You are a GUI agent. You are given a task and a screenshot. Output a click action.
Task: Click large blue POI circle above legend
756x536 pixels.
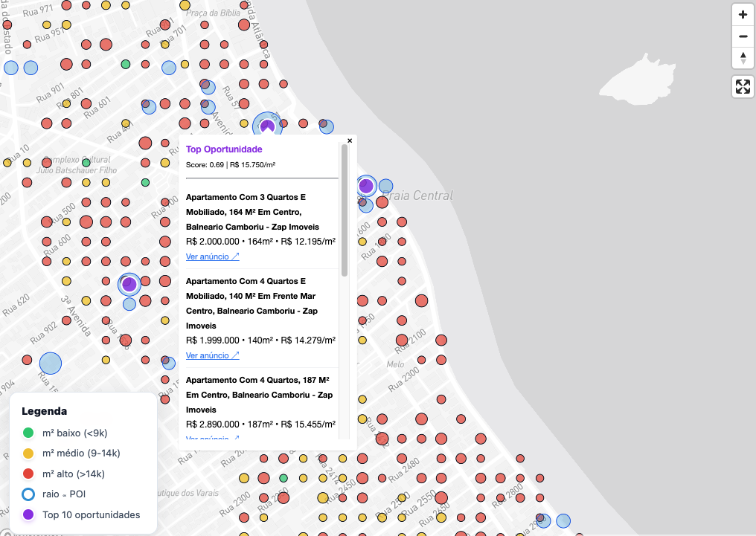50,364
